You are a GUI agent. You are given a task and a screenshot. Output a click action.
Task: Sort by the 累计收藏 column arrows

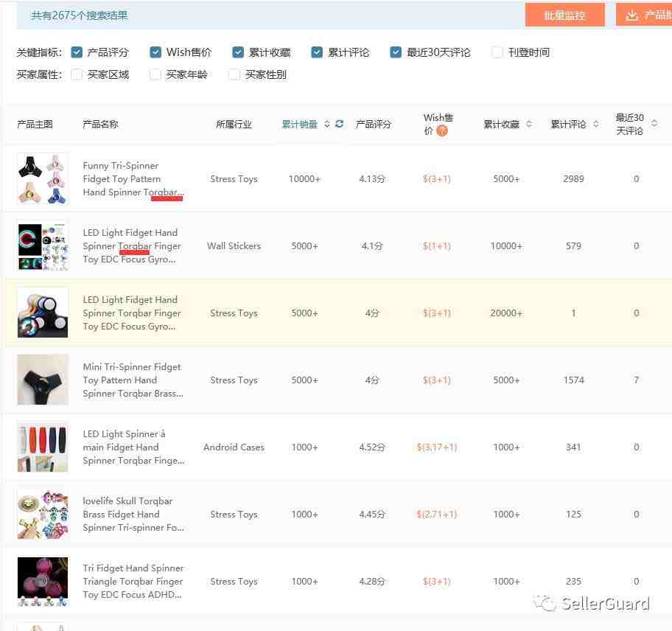pyautogui.click(x=529, y=124)
